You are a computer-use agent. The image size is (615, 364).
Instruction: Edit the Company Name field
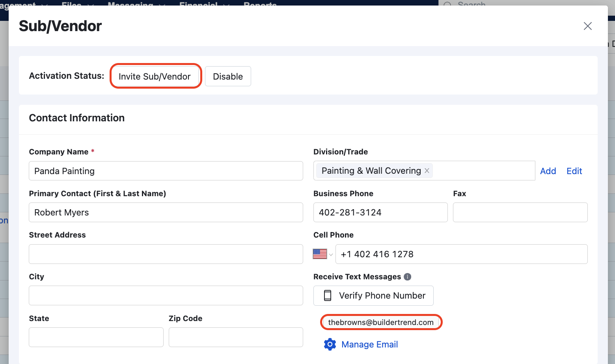pos(166,171)
